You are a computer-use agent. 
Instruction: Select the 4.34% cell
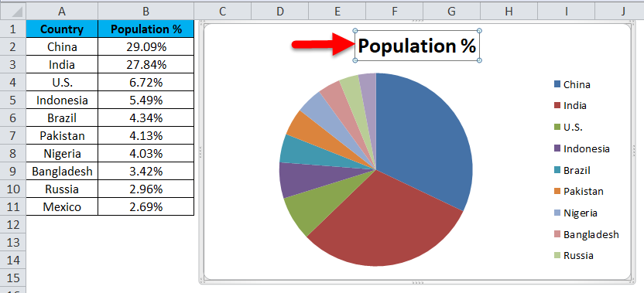click(146, 118)
